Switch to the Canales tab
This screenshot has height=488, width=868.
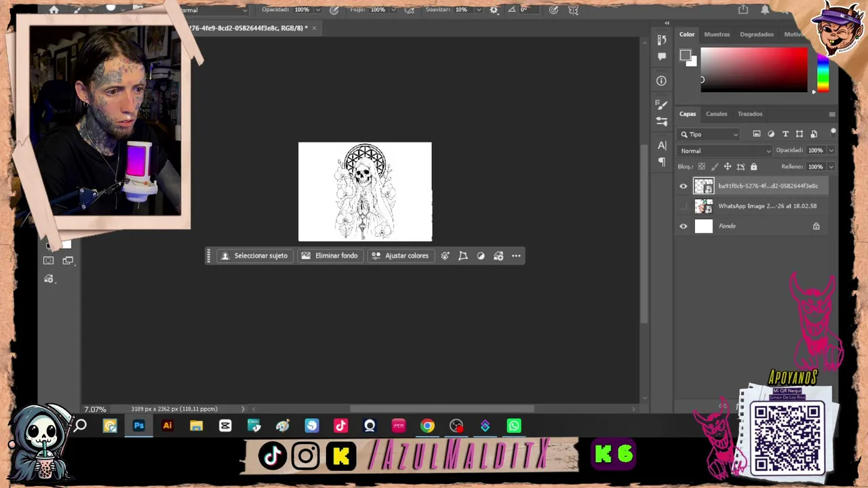click(716, 114)
